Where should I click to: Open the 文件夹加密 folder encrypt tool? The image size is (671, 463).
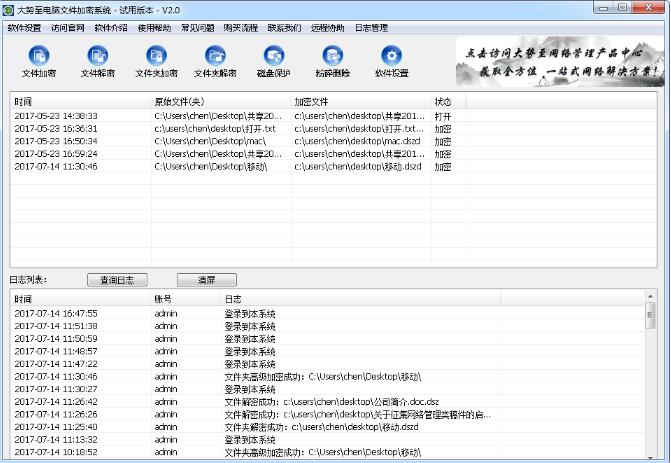pyautogui.click(x=156, y=61)
